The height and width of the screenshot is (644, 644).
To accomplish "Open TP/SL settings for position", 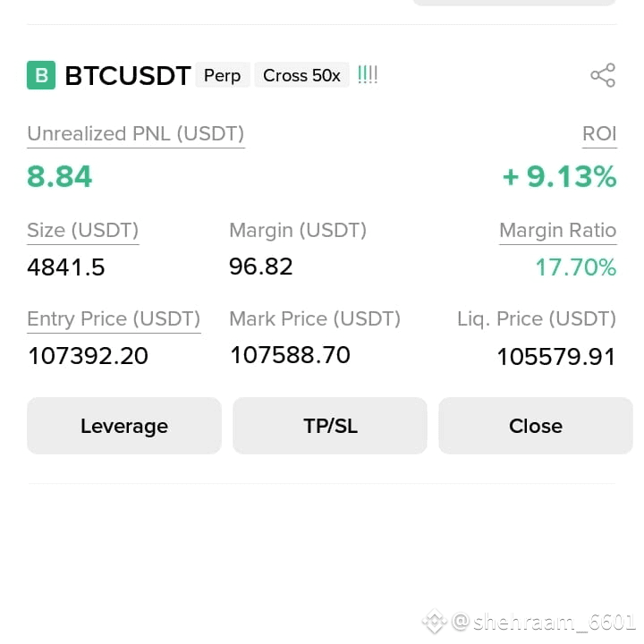I will (x=330, y=426).
